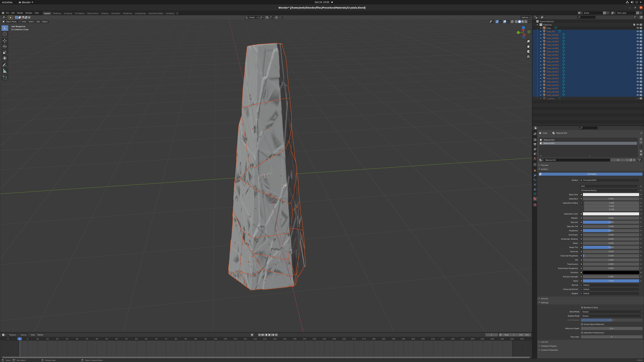Open viewport Add menu
The height and width of the screenshot is (362, 644).
tap(38, 22)
